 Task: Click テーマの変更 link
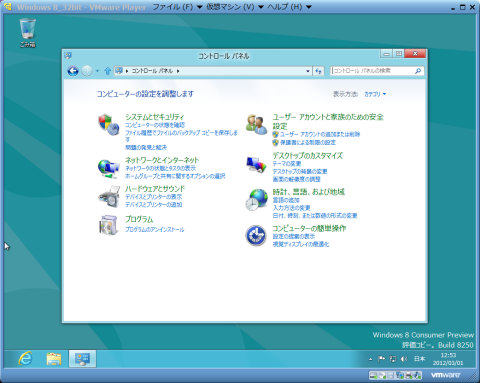pyautogui.click(x=287, y=164)
